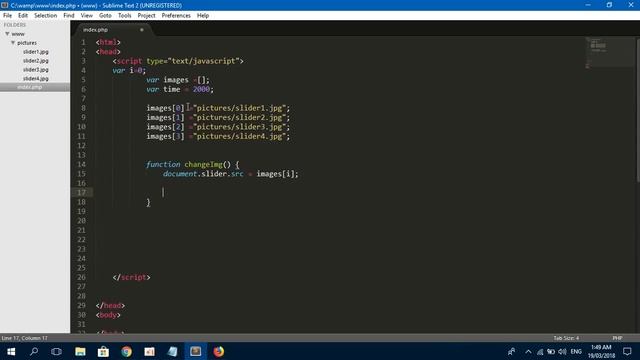
Task: Open the Windows Start menu
Action: pos(11,351)
